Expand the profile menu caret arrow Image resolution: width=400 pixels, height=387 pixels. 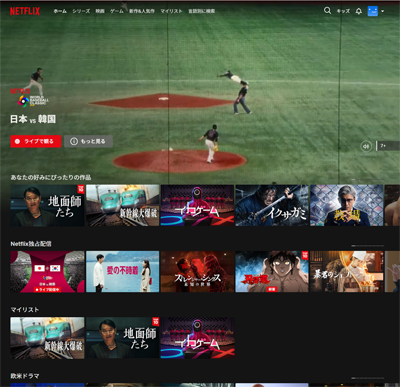click(383, 11)
